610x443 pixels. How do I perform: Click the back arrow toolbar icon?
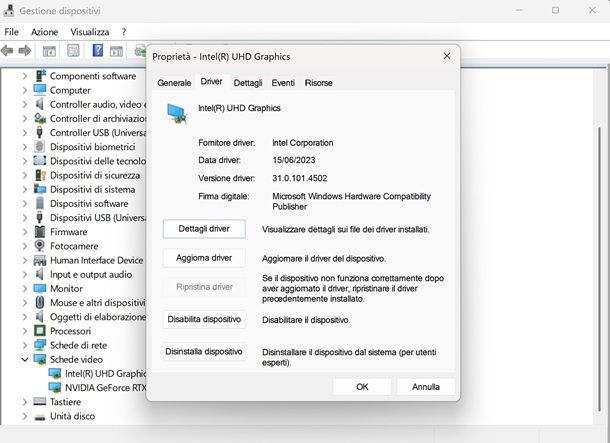tap(7, 51)
